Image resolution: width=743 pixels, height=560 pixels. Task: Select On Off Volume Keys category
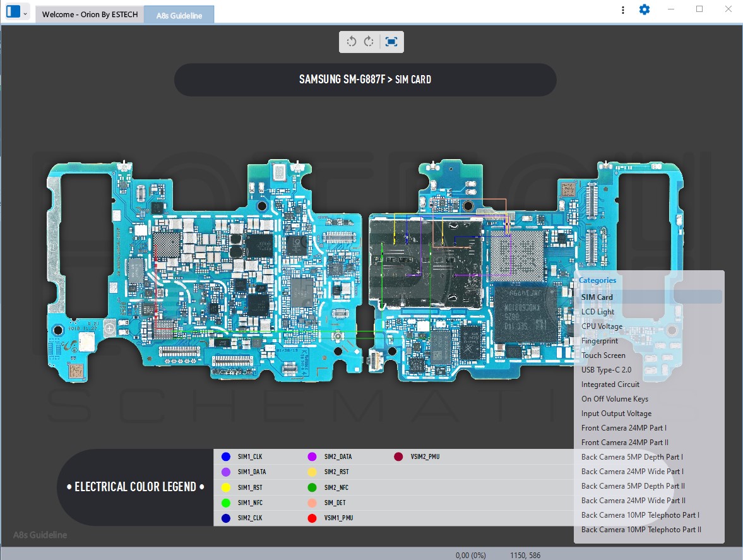click(x=615, y=399)
